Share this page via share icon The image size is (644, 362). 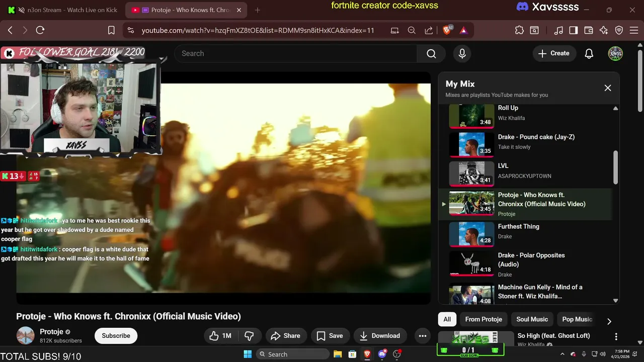(x=429, y=30)
